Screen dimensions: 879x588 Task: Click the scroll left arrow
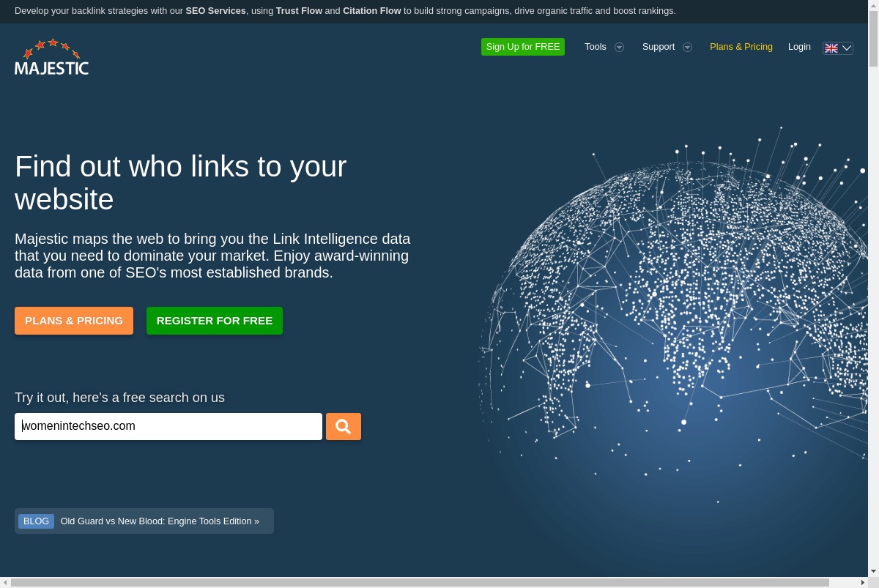[x=5, y=583]
